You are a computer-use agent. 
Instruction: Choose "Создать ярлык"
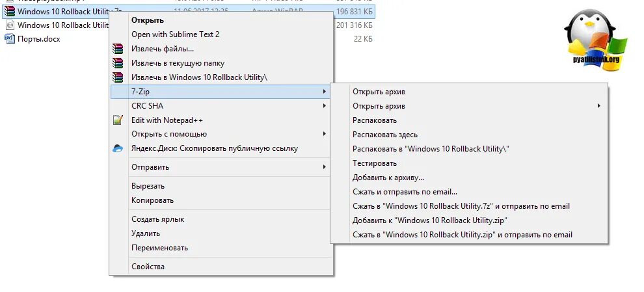click(x=221, y=219)
